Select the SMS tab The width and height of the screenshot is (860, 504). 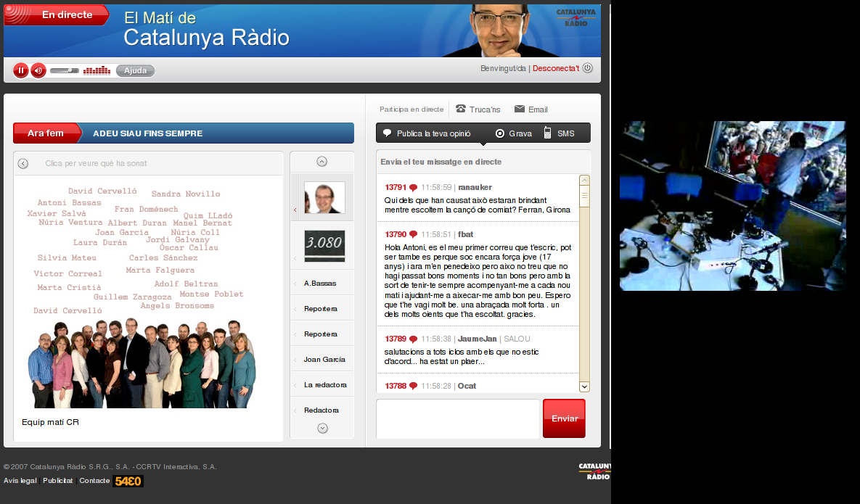[x=565, y=133]
